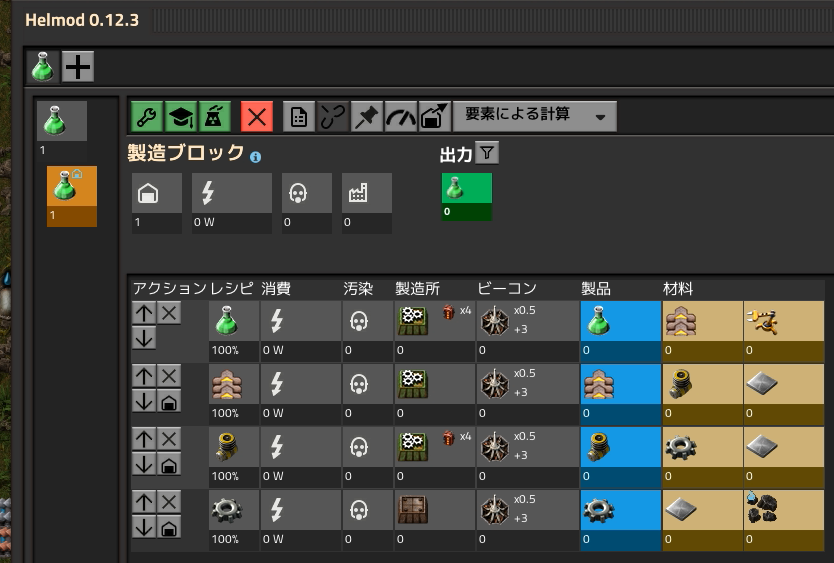Viewport: 834px width, 563px height.
Task: Open the iron gear recipe icon
Action: click(x=227, y=510)
